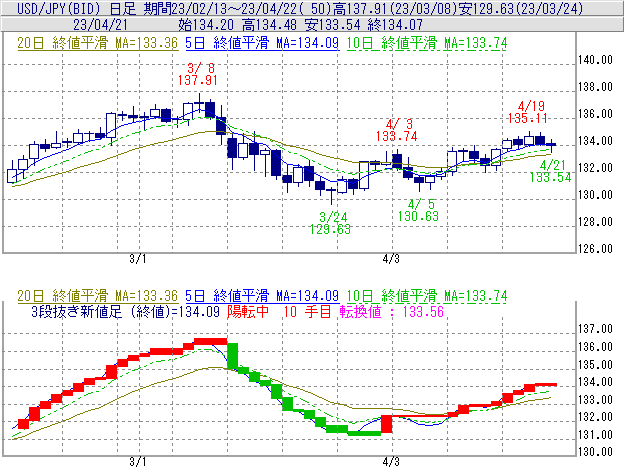Select the 23/04/21 date readout
The width and height of the screenshot is (624, 475).
tap(101, 25)
